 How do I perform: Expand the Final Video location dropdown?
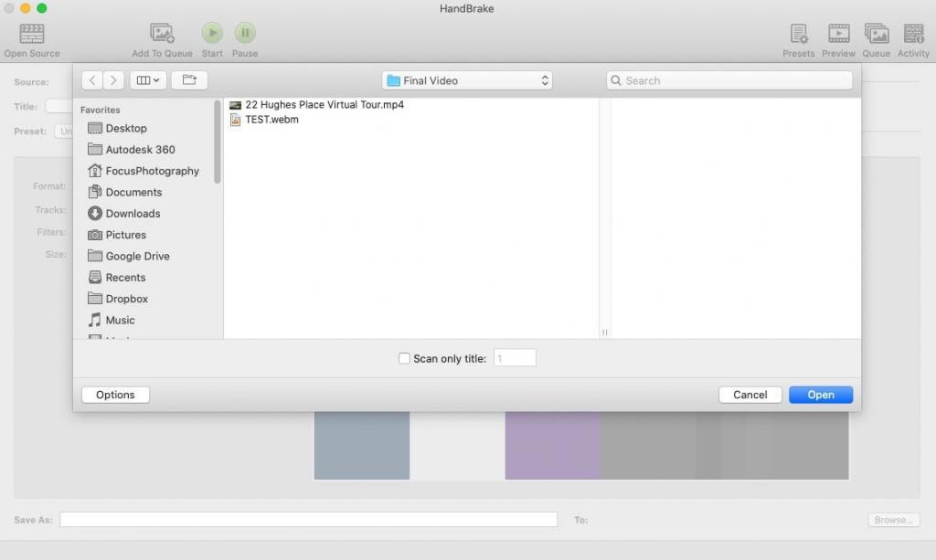click(x=467, y=80)
